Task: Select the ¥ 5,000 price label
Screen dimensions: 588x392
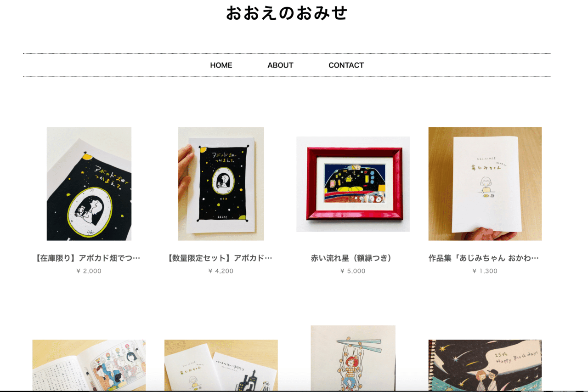Action: click(x=353, y=271)
